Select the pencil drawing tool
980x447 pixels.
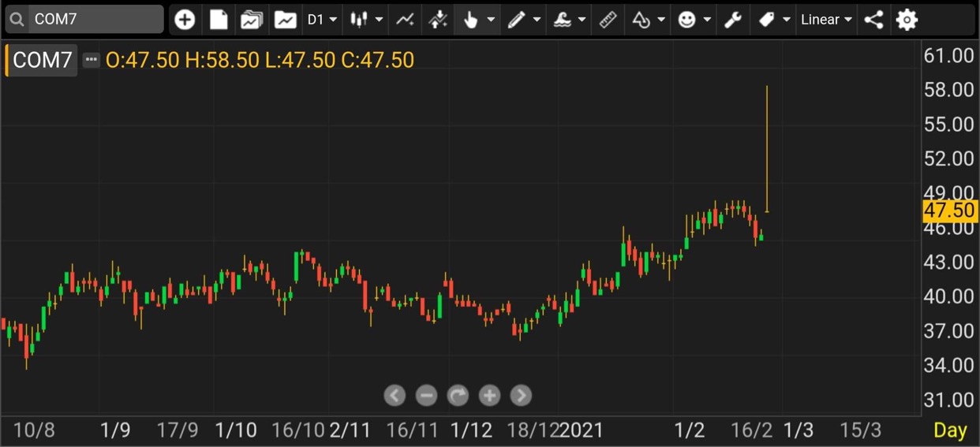coord(516,20)
